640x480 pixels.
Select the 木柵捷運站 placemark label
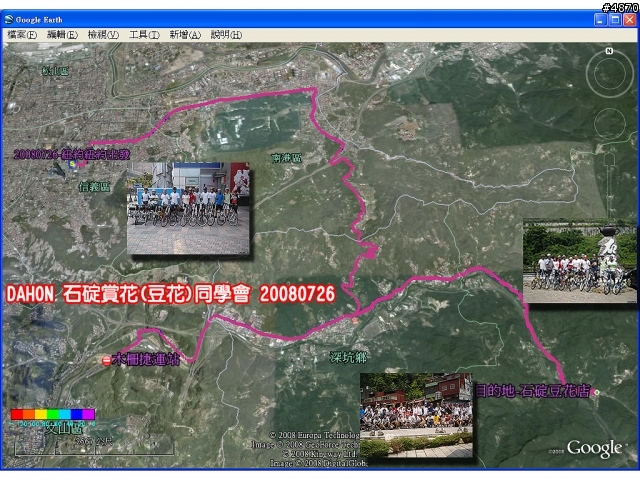coord(146,359)
